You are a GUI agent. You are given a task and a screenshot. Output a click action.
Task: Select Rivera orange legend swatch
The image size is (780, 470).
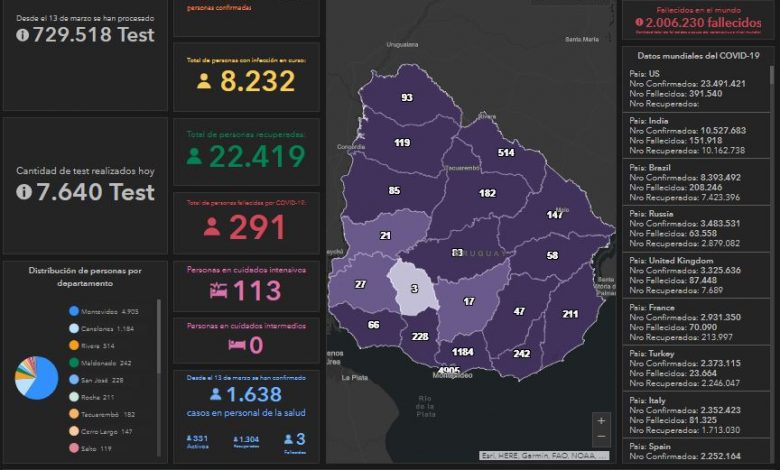(x=74, y=346)
